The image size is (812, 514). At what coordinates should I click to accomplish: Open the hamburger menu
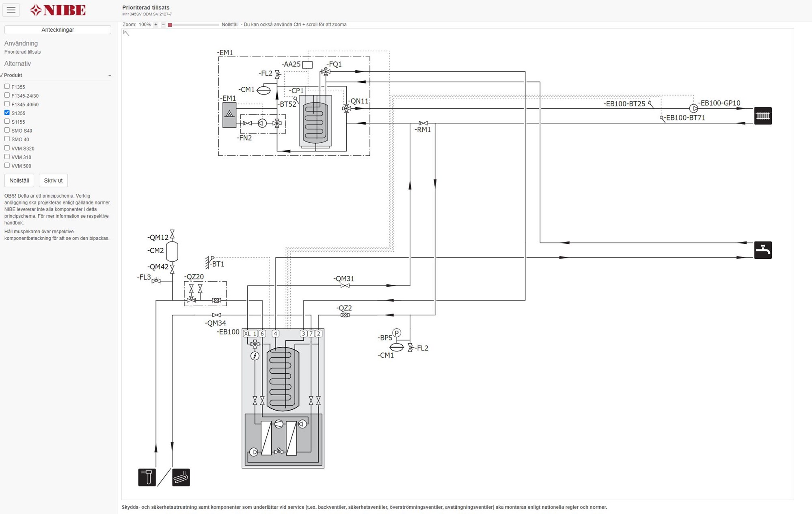pos(11,10)
